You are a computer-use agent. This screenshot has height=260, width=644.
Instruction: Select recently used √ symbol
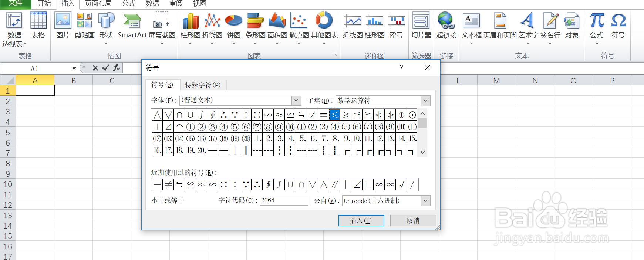tap(401, 184)
